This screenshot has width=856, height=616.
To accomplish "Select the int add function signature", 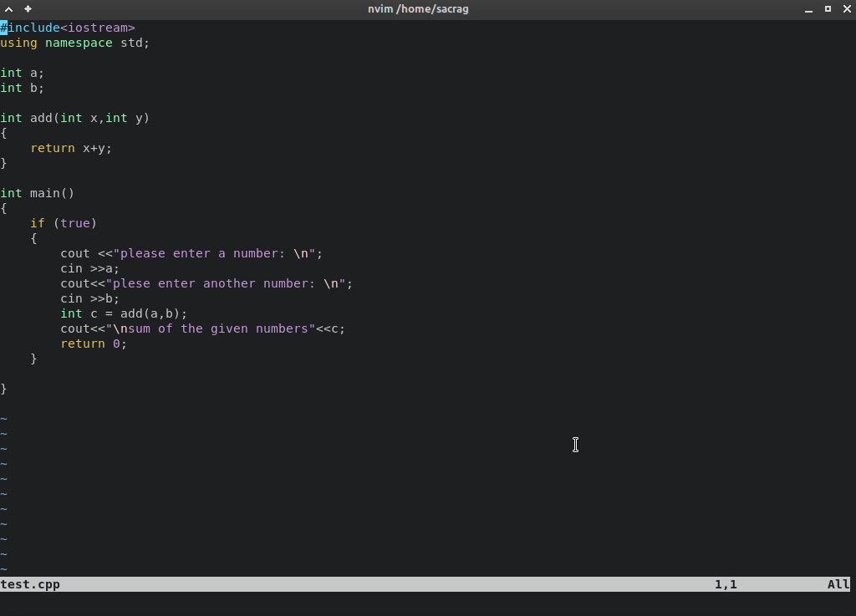I will (74, 118).
